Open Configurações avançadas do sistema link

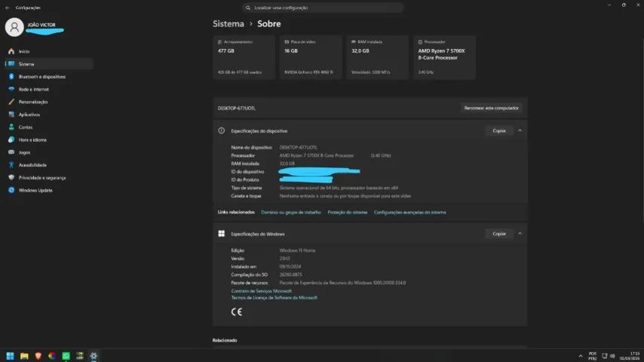[410, 213]
